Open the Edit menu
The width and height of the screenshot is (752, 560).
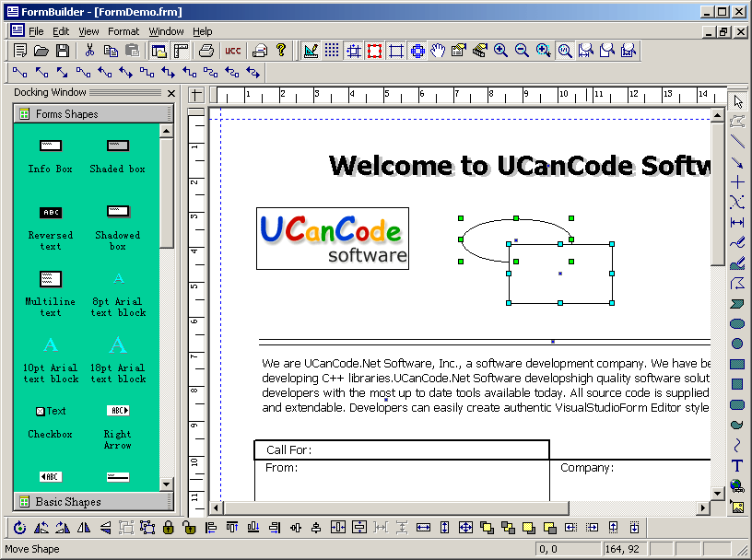pos(61,31)
